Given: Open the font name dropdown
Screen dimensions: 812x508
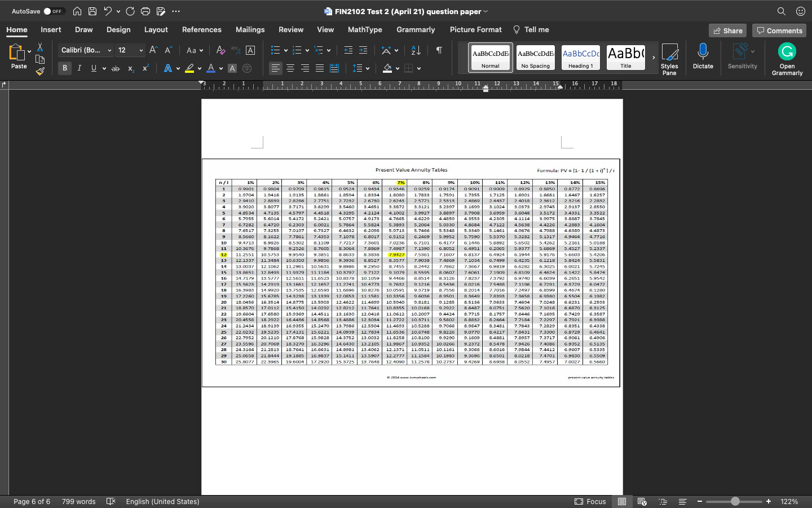Looking at the screenshot, I should 109,50.
